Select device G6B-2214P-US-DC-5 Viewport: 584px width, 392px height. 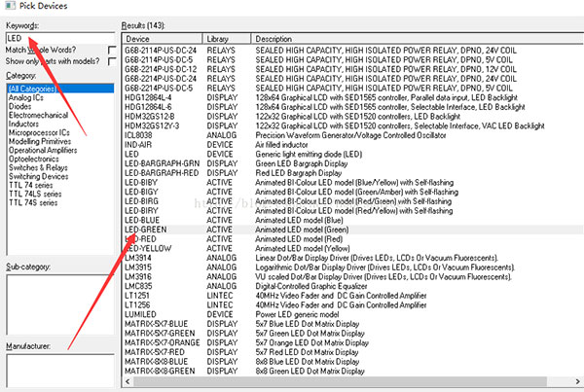(x=353, y=88)
